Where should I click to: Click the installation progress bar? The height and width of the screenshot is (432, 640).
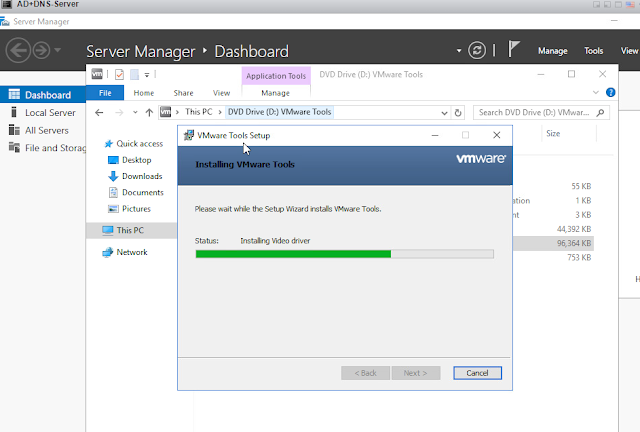[x=344, y=254]
